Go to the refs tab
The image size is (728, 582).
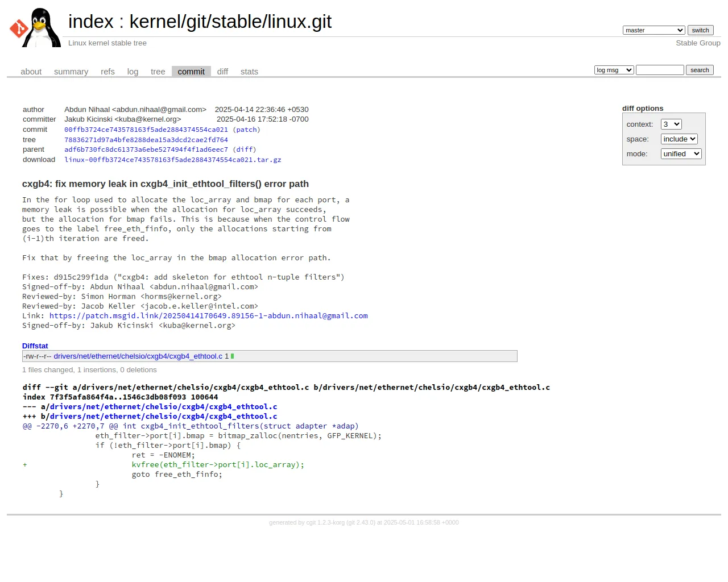click(x=107, y=72)
